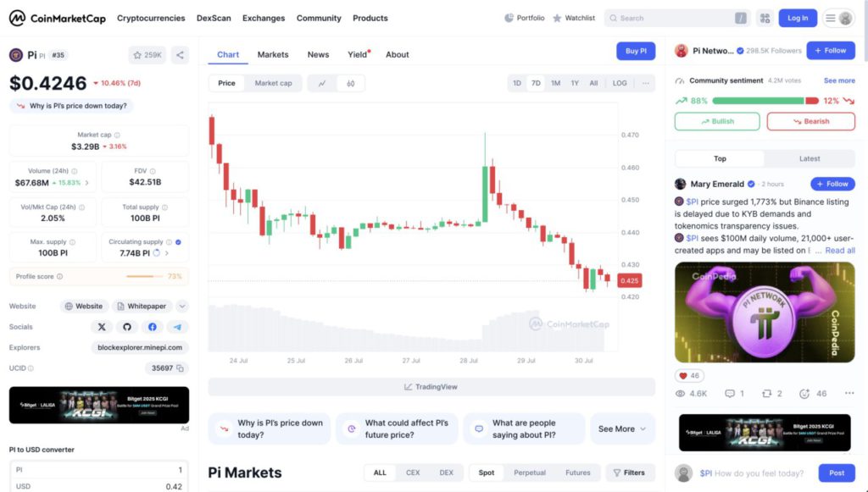Open the share icon next to Pi

[x=180, y=55]
